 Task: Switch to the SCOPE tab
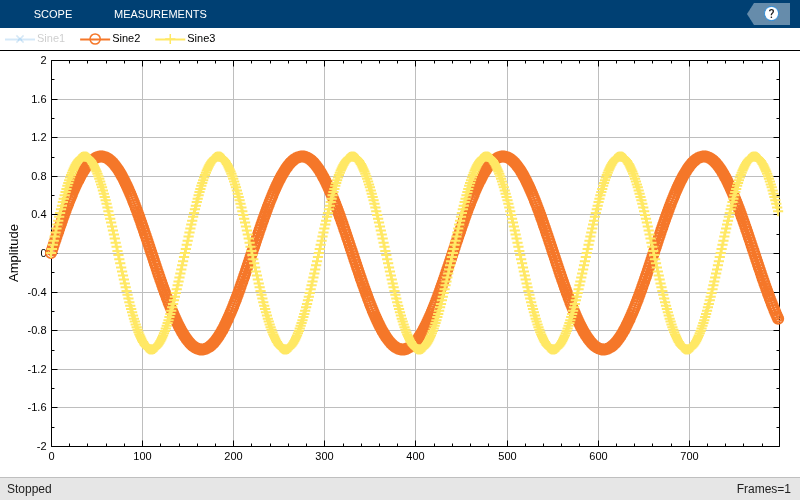[53, 14]
